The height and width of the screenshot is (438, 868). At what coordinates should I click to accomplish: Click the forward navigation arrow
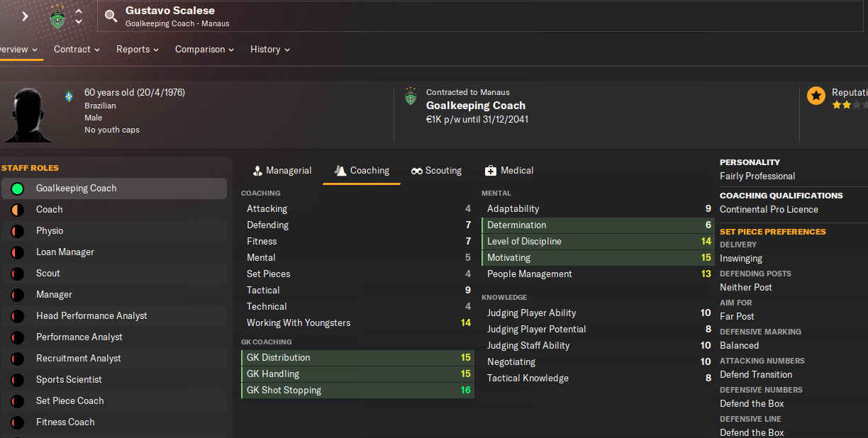pos(25,16)
